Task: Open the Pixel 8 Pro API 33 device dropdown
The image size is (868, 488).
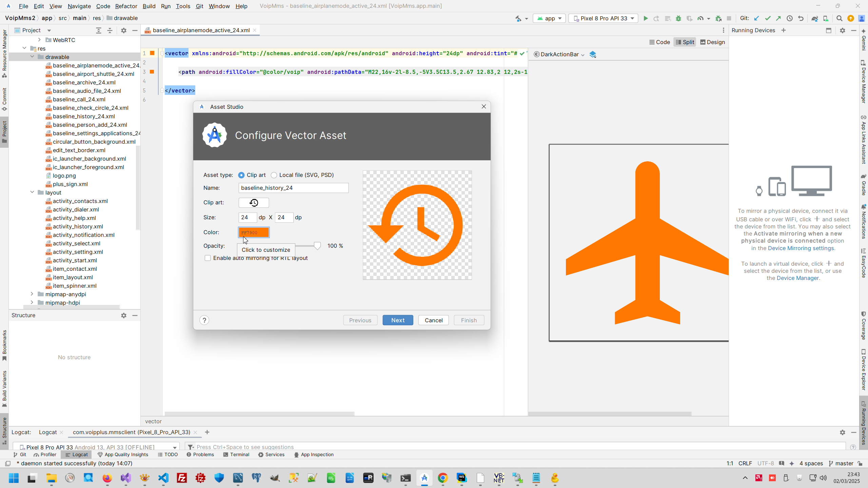Action: point(604,18)
